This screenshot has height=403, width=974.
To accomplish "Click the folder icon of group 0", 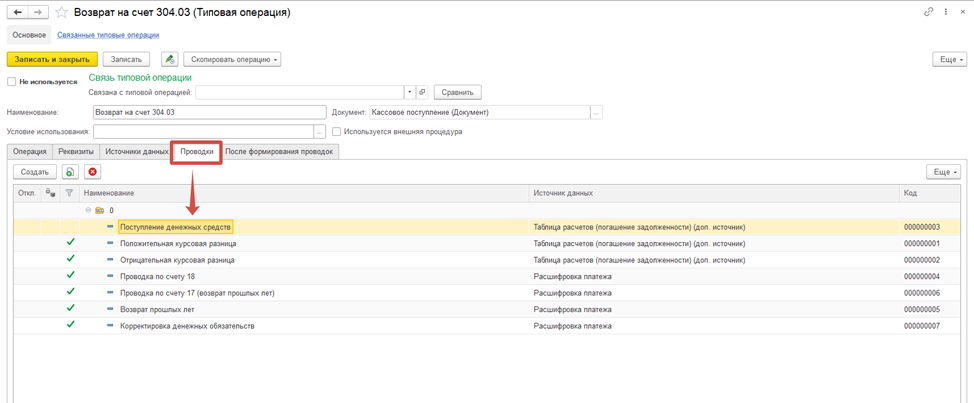I will pos(99,211).
